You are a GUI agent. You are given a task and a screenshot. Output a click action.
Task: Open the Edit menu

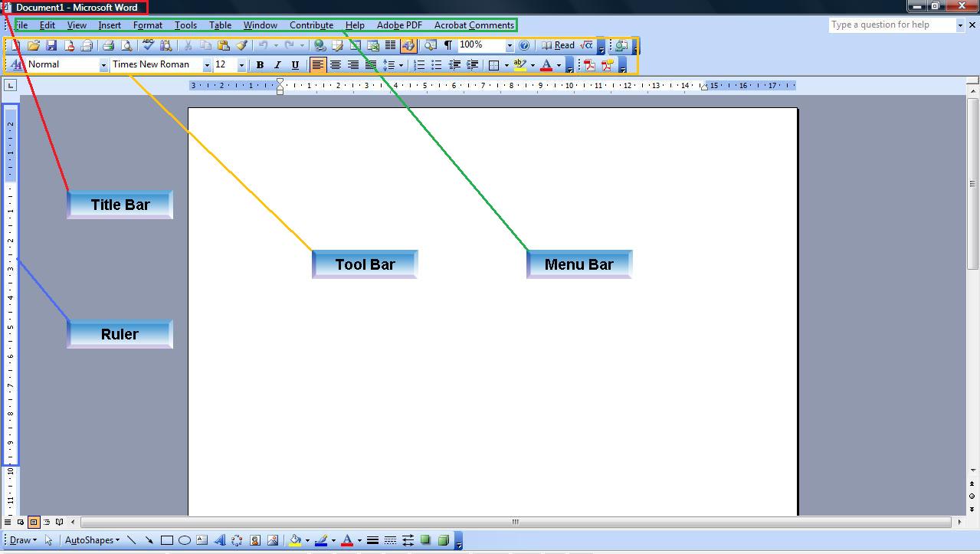coord(48,25)
